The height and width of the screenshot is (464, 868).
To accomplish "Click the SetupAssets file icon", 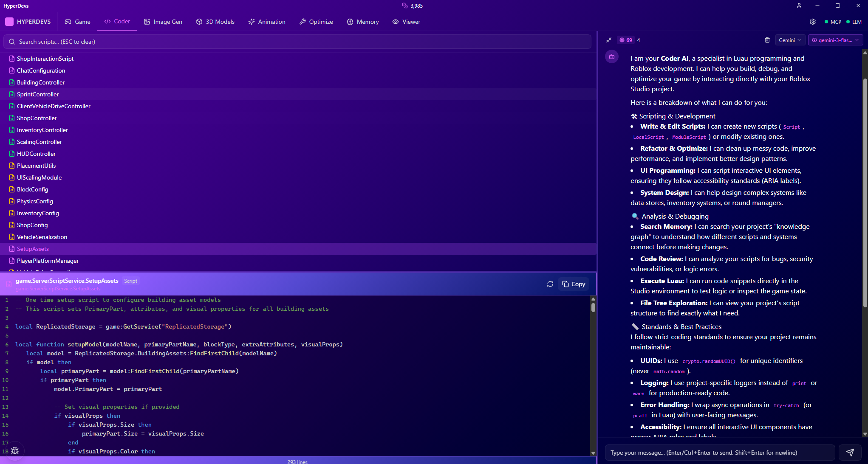I will point(12,249).
